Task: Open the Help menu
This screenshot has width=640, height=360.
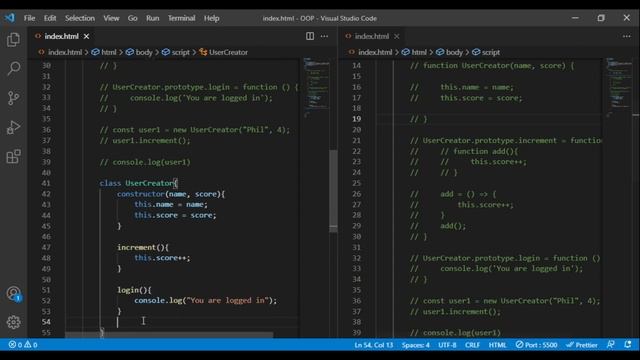Action: click(211, 18)
